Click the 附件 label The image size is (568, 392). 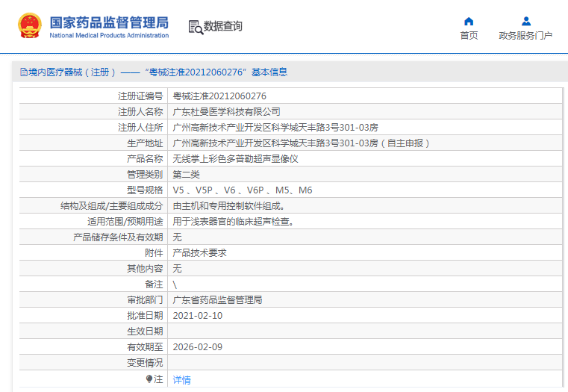(154, 253)
